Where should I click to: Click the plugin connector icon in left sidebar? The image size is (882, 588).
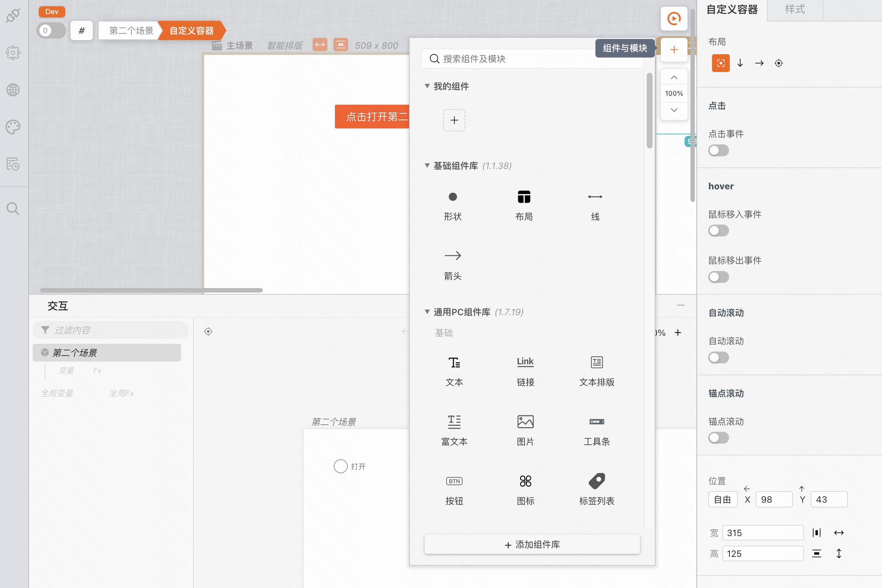(13, 15)
